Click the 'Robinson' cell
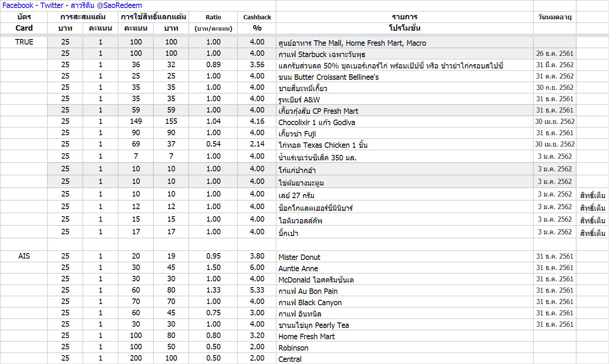This screenshot has height=364, width=609. tap(405, 347)
